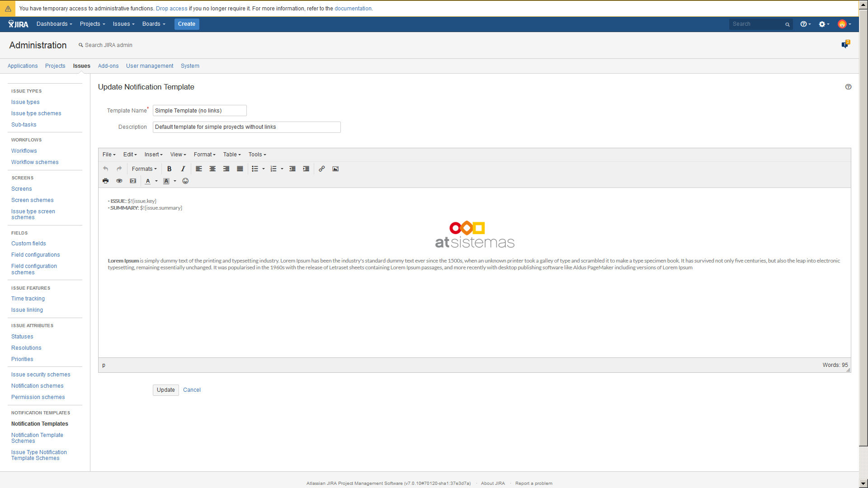Open the text color picker arrow

(156, 181)
